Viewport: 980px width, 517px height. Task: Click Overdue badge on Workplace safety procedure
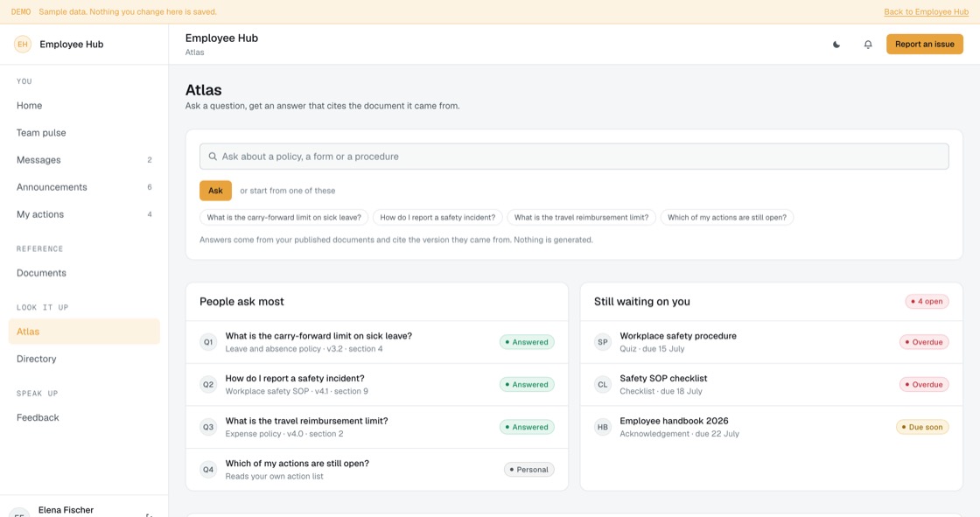point(924,342)
